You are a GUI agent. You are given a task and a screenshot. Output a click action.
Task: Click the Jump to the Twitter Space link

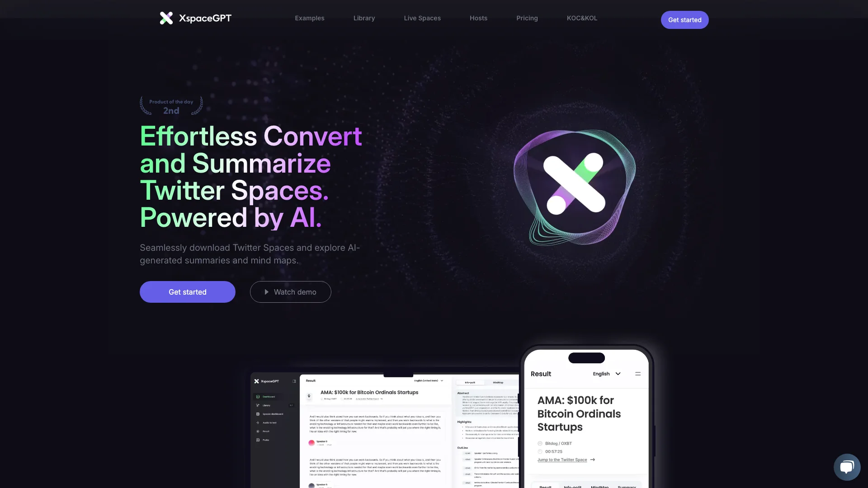(x=562, y=460)
